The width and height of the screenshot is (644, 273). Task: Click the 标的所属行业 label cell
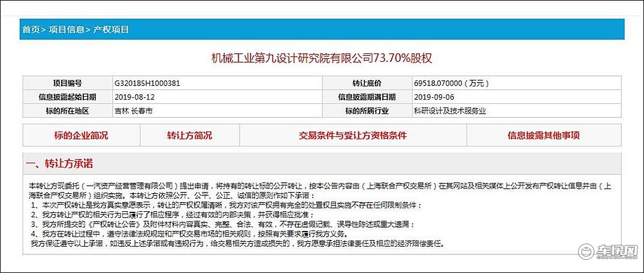[367, 111]
